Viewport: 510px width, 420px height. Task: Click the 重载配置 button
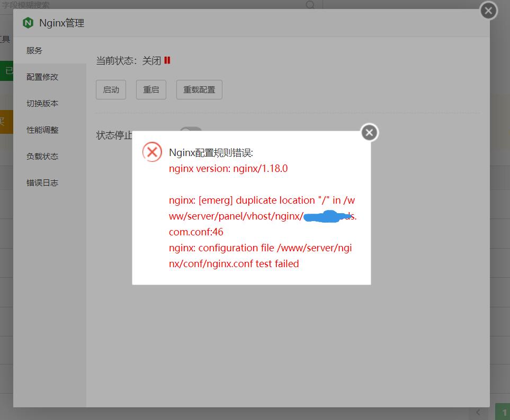[x=199, y=89]
